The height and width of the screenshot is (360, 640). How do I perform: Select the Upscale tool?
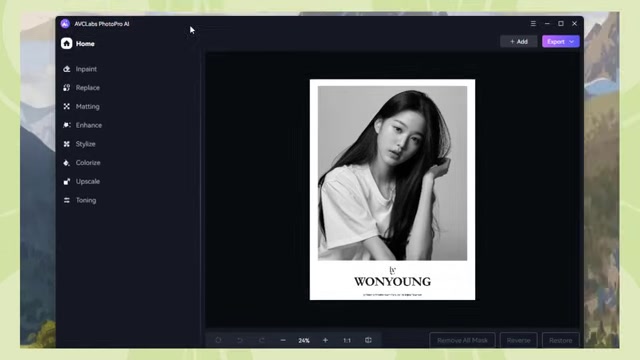click(x=81, y=182)
